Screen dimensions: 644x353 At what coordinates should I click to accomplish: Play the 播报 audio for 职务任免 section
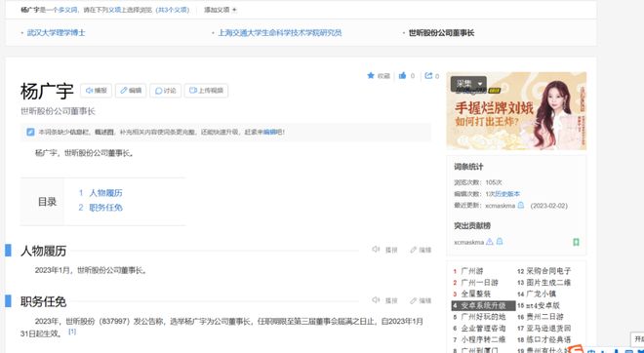pos(384,300)
